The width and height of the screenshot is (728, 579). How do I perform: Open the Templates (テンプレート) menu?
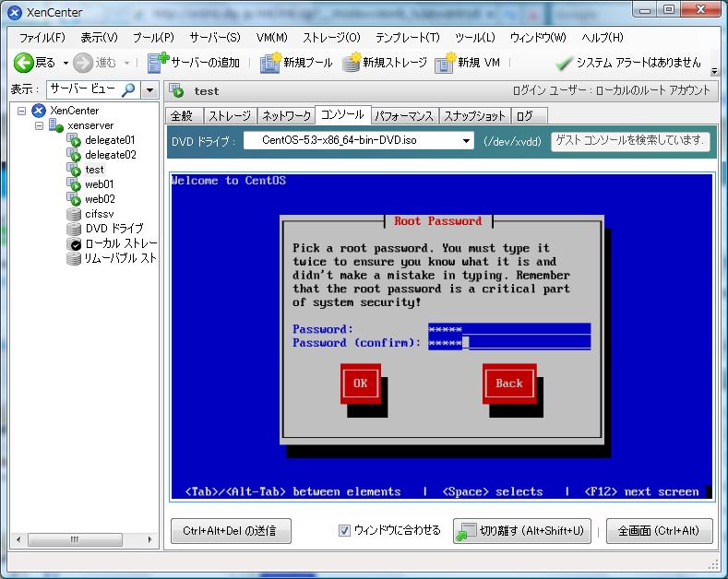(407, 38)
